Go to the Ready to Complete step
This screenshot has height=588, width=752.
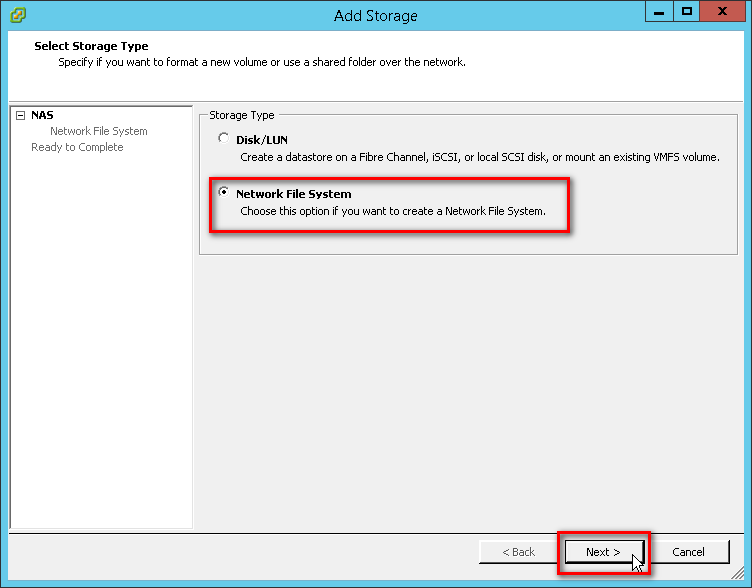tap(77, 147)
